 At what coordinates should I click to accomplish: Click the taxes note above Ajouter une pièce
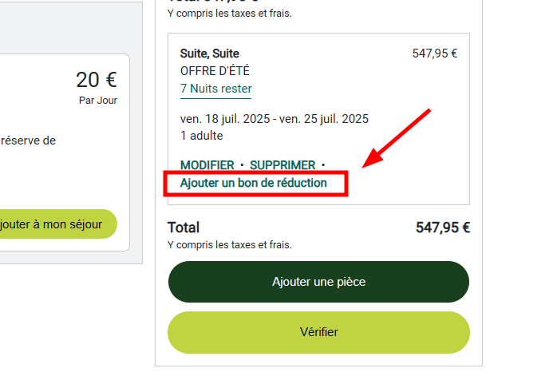click(230, 244)
